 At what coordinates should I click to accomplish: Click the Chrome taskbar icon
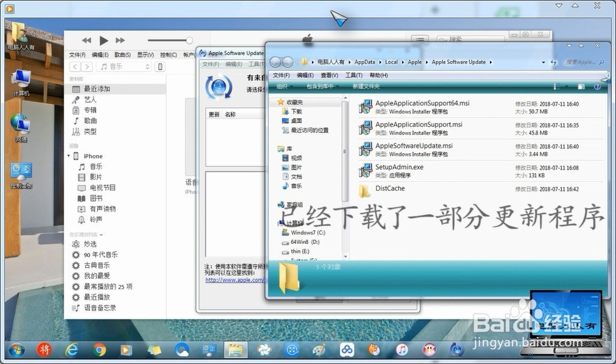coord(99,349)
